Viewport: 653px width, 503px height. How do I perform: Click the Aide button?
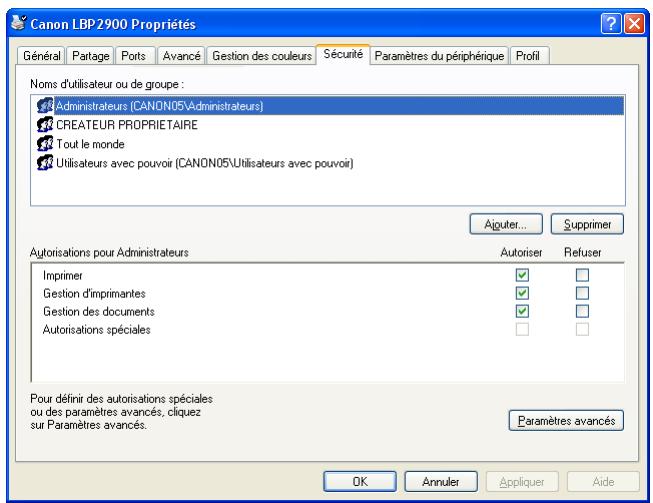[x=603, y=482]
